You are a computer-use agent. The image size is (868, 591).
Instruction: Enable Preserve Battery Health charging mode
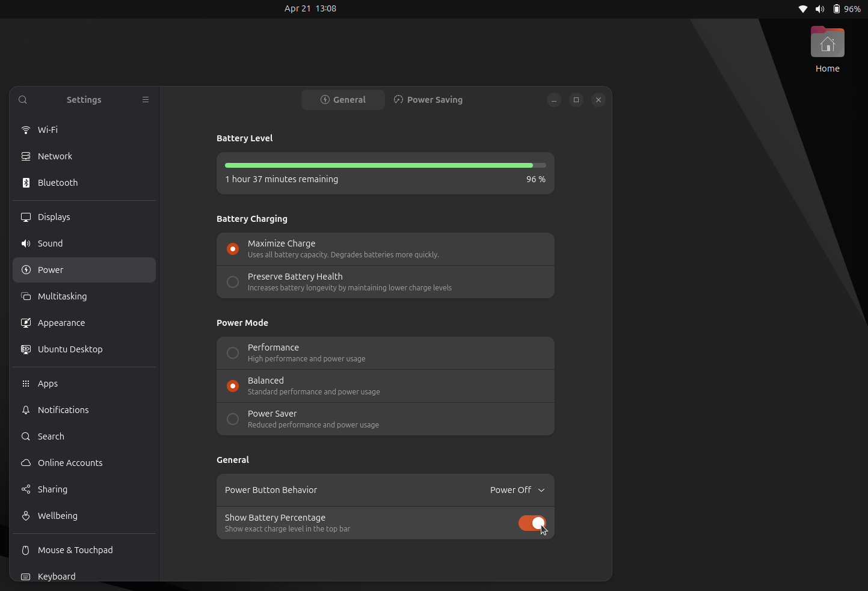[232, 281]
